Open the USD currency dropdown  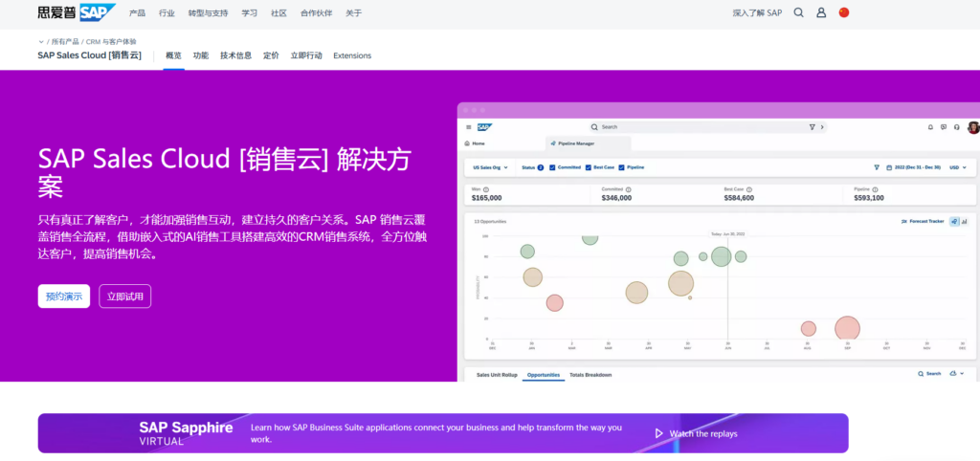(958, 167)
